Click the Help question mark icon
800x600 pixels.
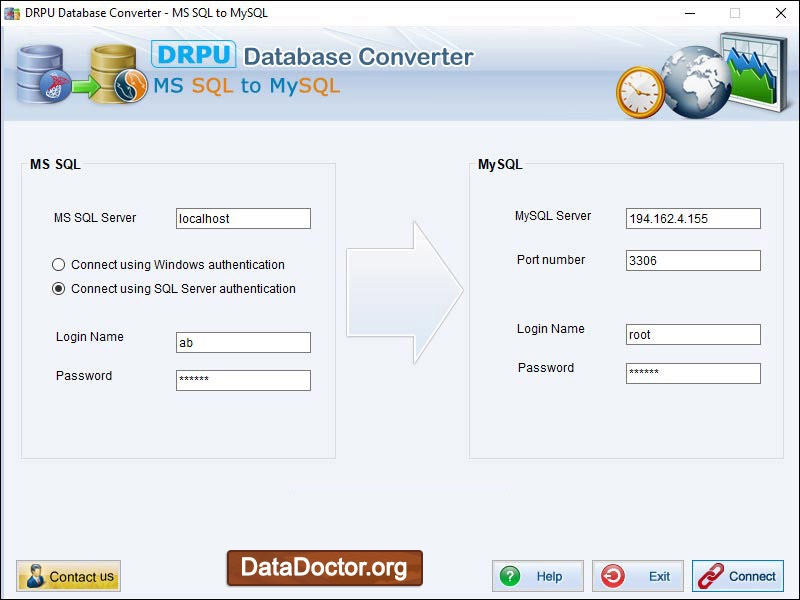[510, 576]
